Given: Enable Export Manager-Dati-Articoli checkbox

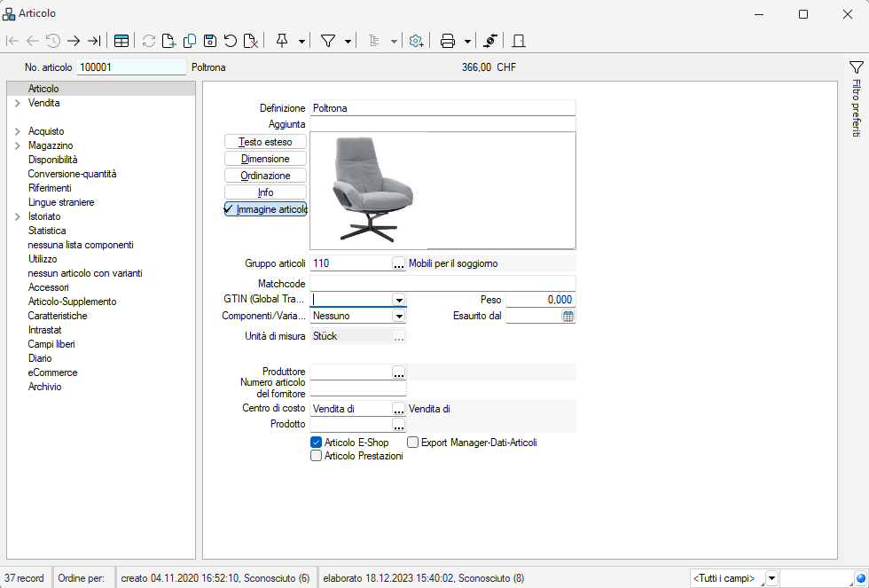Looking at the screenshot, I should pyautogui.click(x=412, y=443).
